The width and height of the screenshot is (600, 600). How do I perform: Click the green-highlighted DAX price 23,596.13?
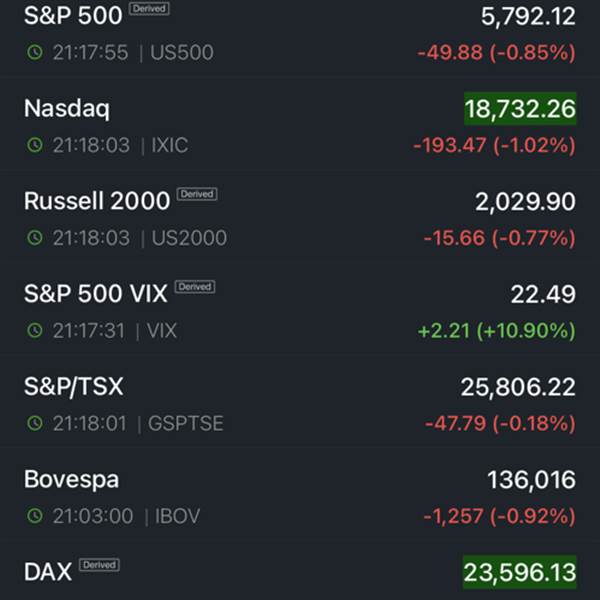tap(520, 572)
